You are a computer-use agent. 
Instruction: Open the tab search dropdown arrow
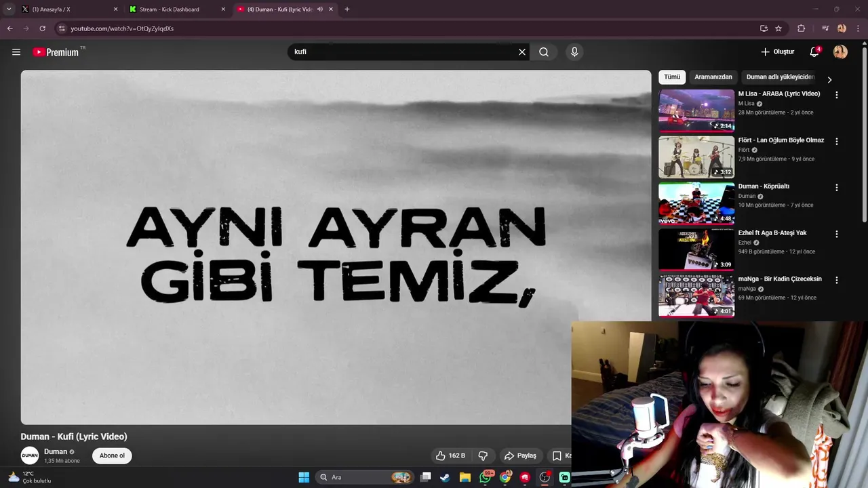9,9
